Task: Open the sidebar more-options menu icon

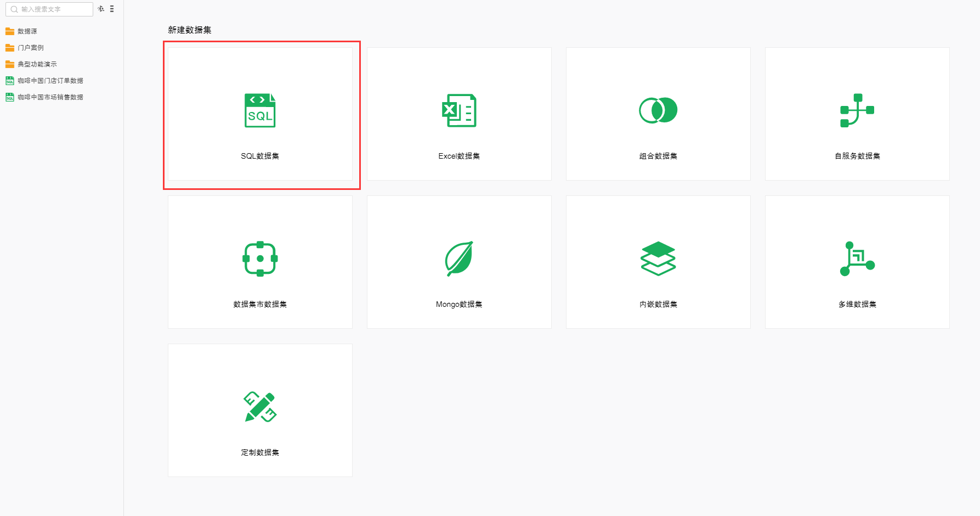Action: [112, 9]
